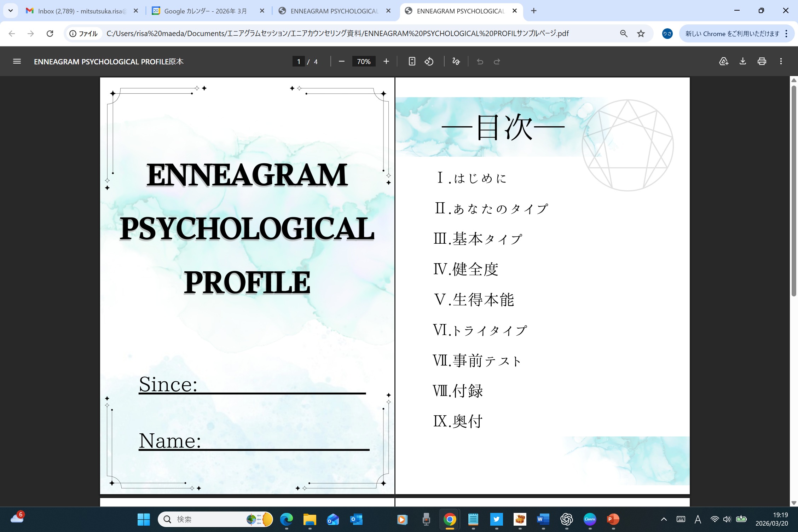
Task: Switch to the Google カレンダー tab
Action: point(205,11)
